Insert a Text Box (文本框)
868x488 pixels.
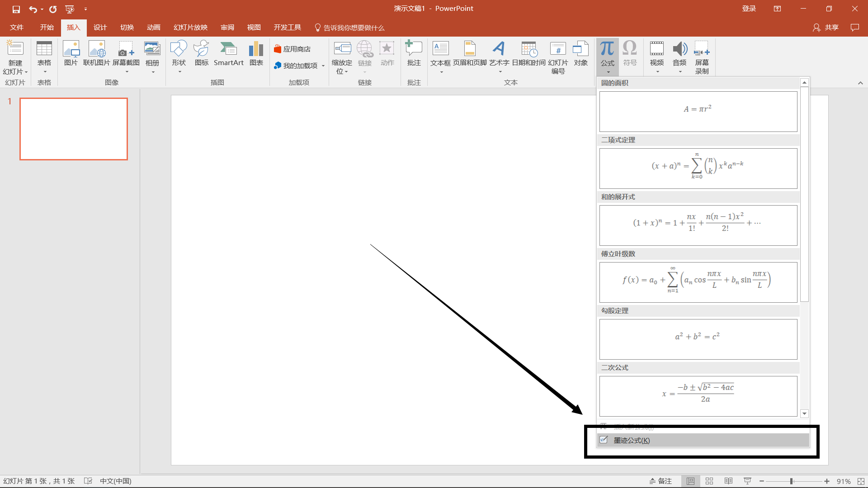pos(441,56)
